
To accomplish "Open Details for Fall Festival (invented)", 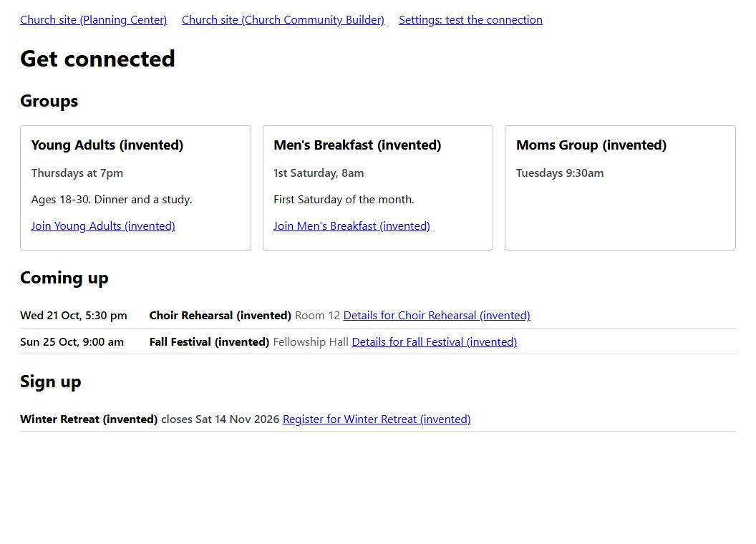I will coord(435,342).
